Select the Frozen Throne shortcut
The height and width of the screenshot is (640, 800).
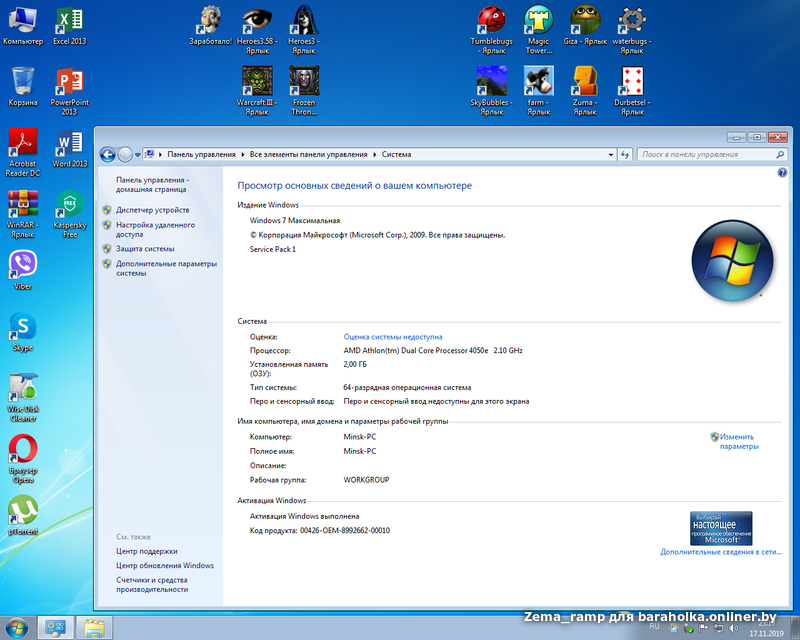pyautogui.click(x=304, y=92)
